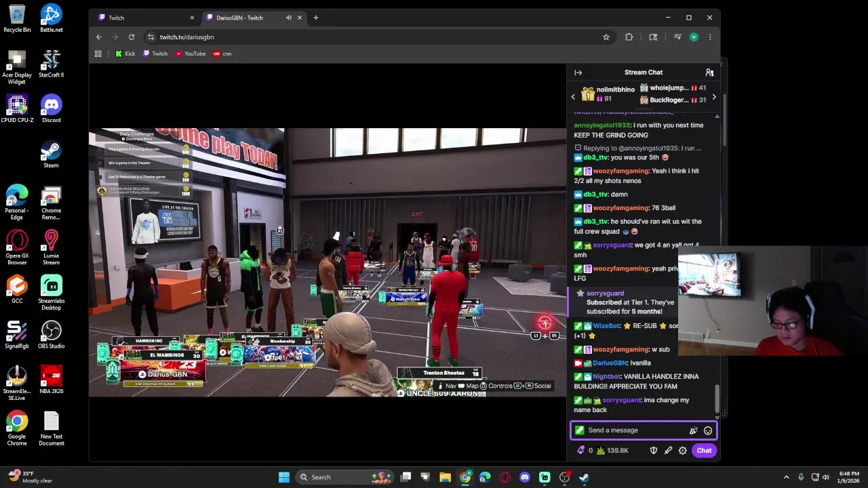The width and height of the screenshot is (868, 488).
Task: Go back in the browser
Action: click(99, 37)
